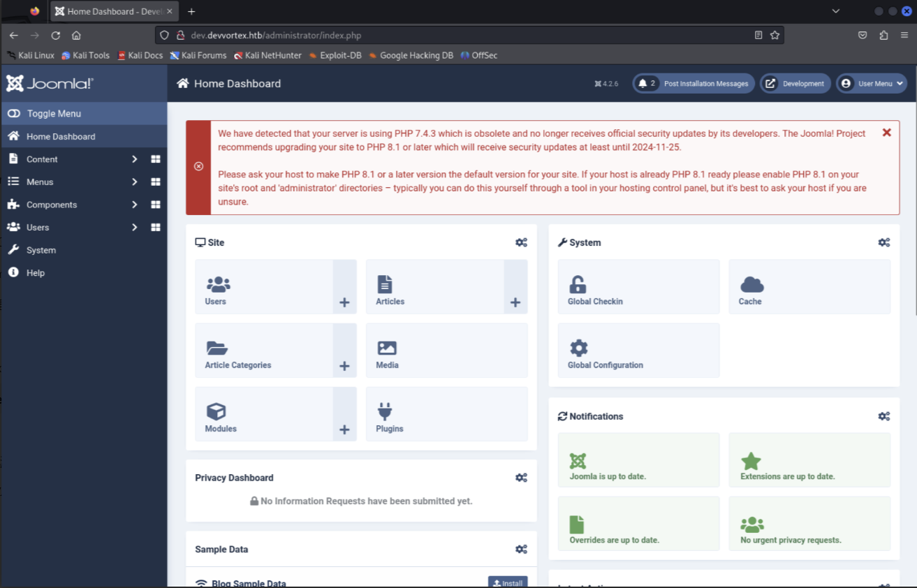The image size is (917, 588).
Task: Install the Blog Sample Data
Action: point(508,582)
